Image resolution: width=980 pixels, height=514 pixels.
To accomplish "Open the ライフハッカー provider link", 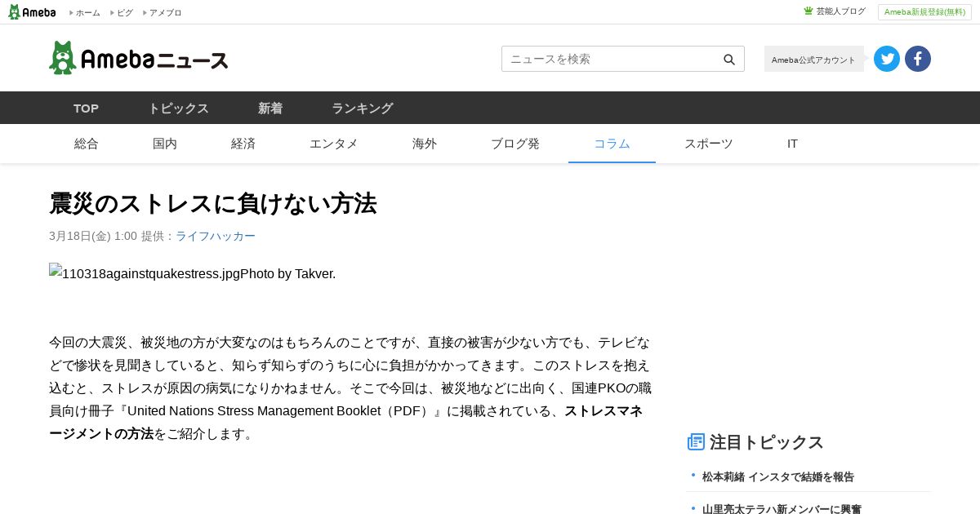I will [216, 236].
